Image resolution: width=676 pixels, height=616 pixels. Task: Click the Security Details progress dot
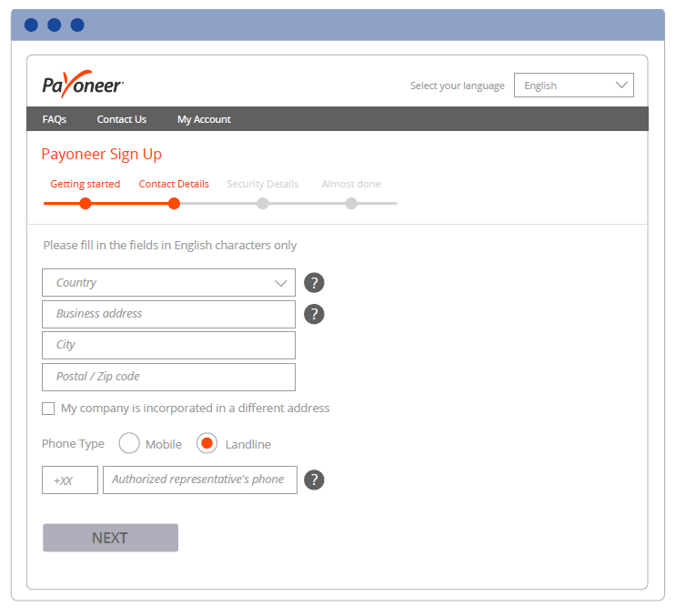(x=263, y=204)
